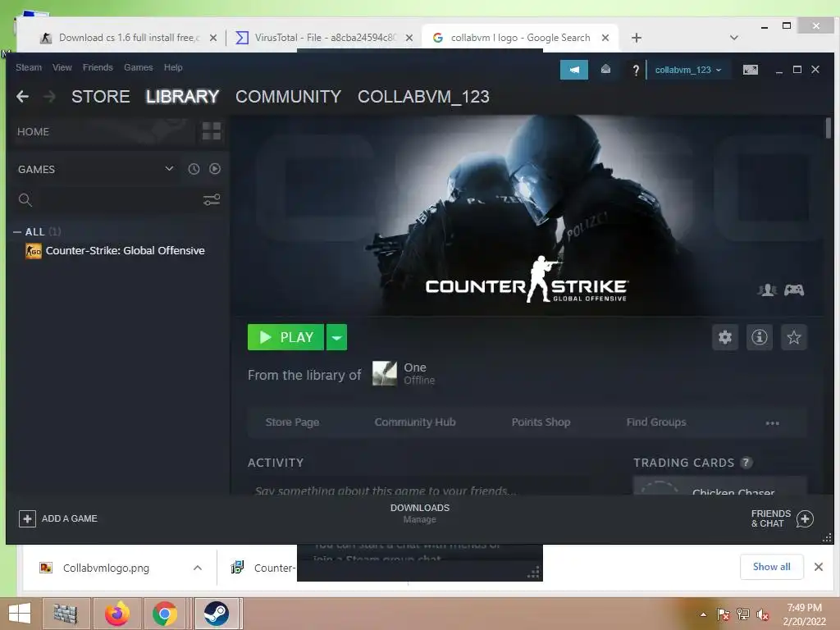840x630 pixels.
Task: Open game settings gear icon
Action: pos(725,337)
